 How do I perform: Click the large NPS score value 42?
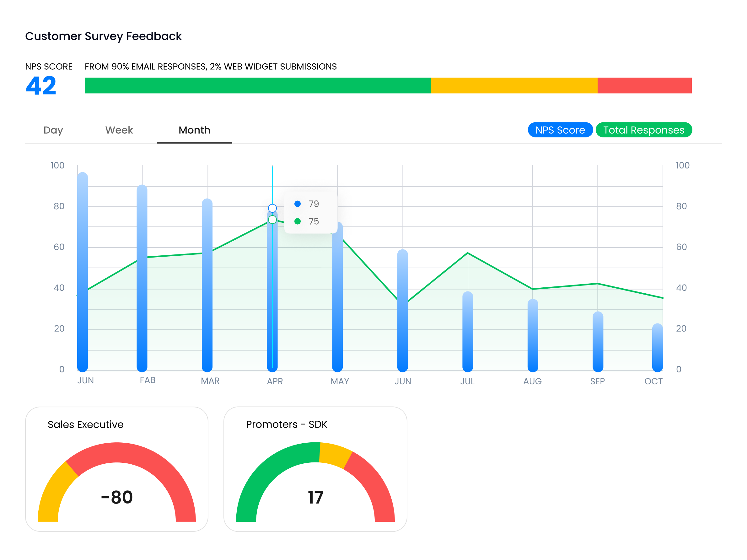coord(41,86)
